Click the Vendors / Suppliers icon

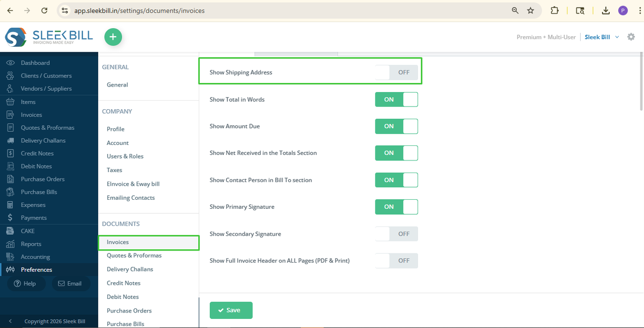[10, 89]
